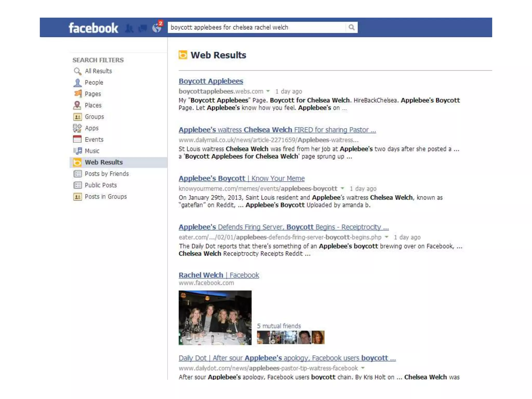
Task: Switch to the Public Posts filter
Action: pos(101,185)
